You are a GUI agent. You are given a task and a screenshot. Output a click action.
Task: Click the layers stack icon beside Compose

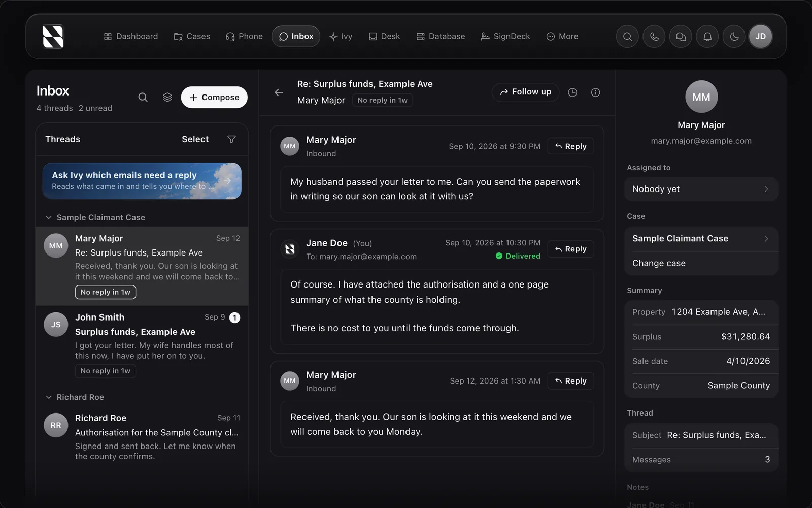[x=167, y=97]
